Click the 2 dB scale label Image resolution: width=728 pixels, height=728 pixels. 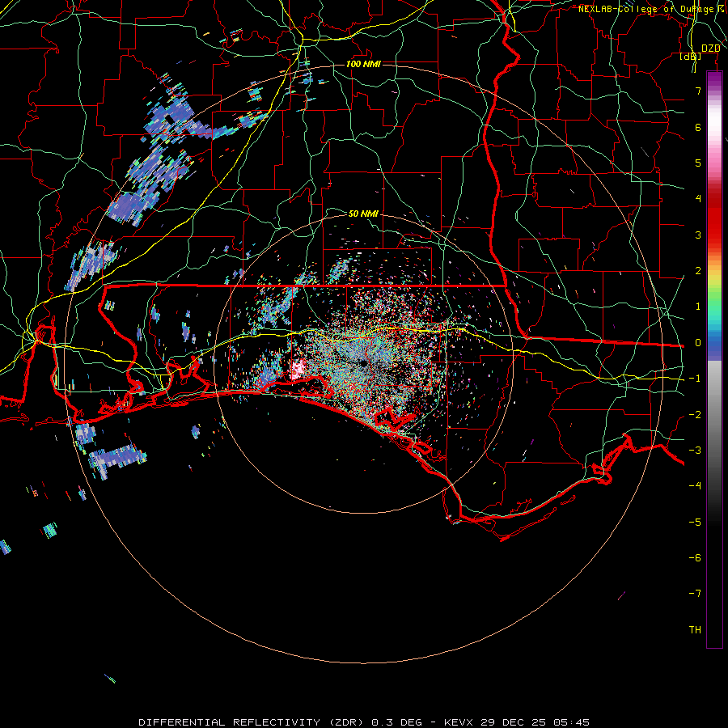(x=698, y=271)
